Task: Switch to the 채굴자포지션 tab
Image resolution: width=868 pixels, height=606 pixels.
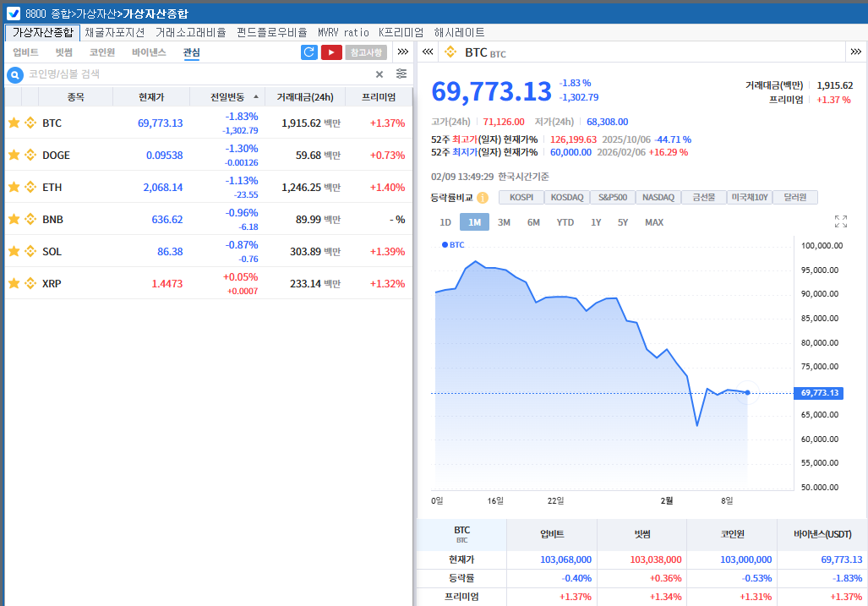Action: click(115, 32)
